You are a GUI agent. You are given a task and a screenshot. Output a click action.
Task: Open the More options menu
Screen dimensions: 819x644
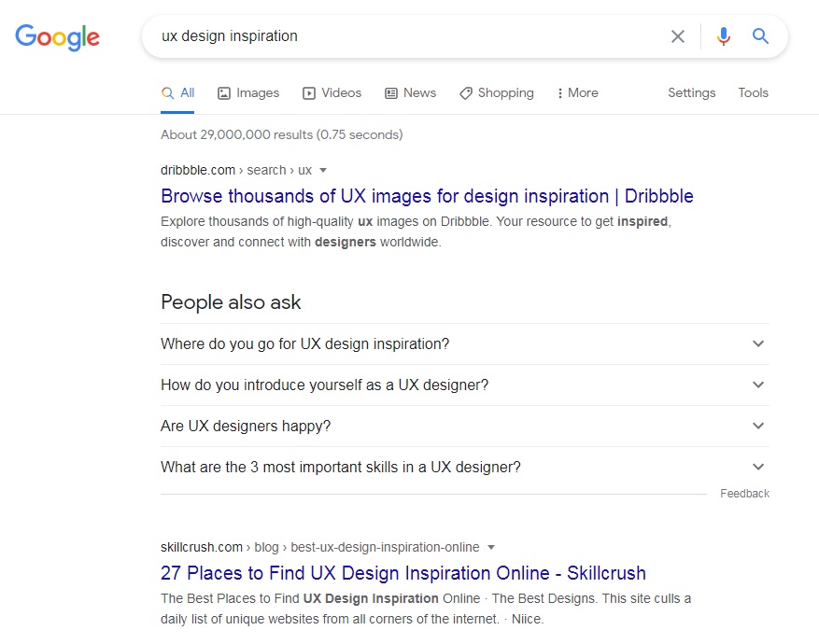pos(577,93)
